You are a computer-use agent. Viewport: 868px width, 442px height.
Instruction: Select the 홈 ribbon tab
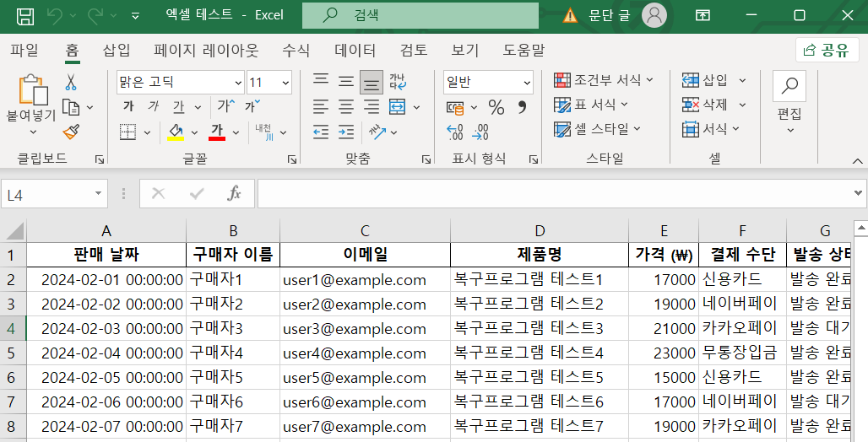tap(72, 51)
